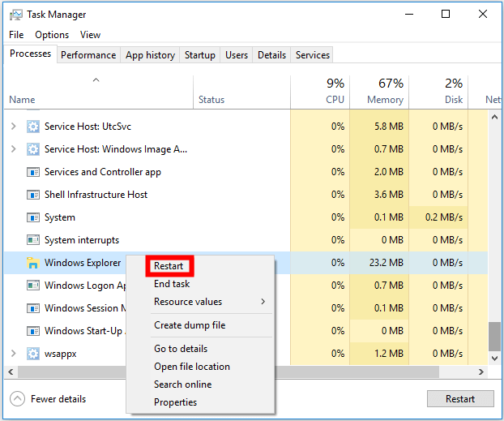
Task: Click the wsappx gear icon
Action: coord(32,354)
